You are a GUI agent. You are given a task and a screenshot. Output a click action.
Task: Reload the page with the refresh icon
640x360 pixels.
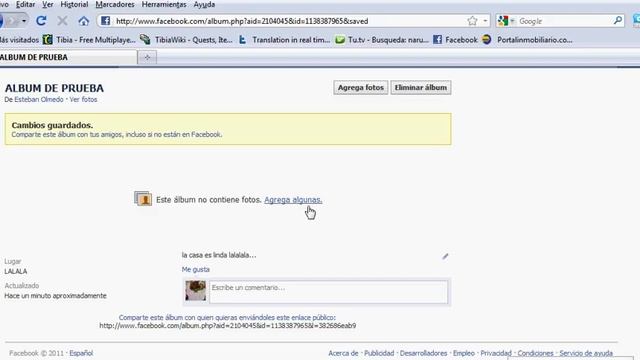click(x=41, y=20)
